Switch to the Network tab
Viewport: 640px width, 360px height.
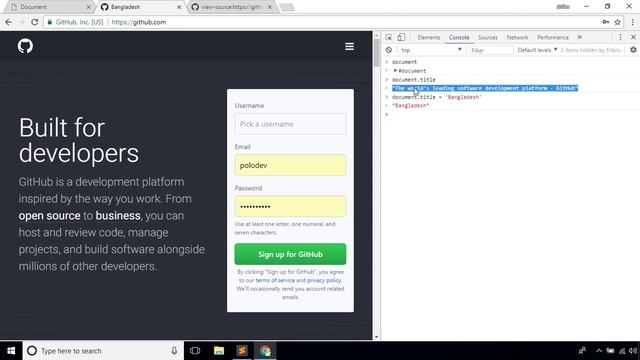coord(517,37)
